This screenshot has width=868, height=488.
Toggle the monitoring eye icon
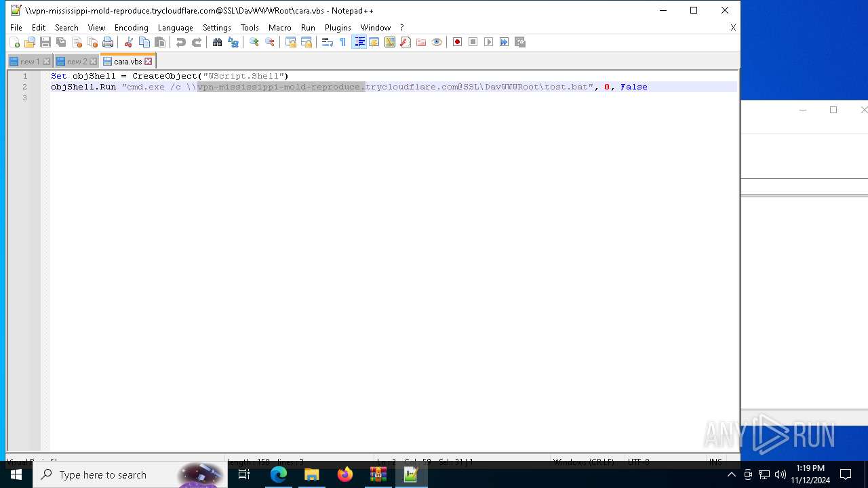[x=437, y=42]
